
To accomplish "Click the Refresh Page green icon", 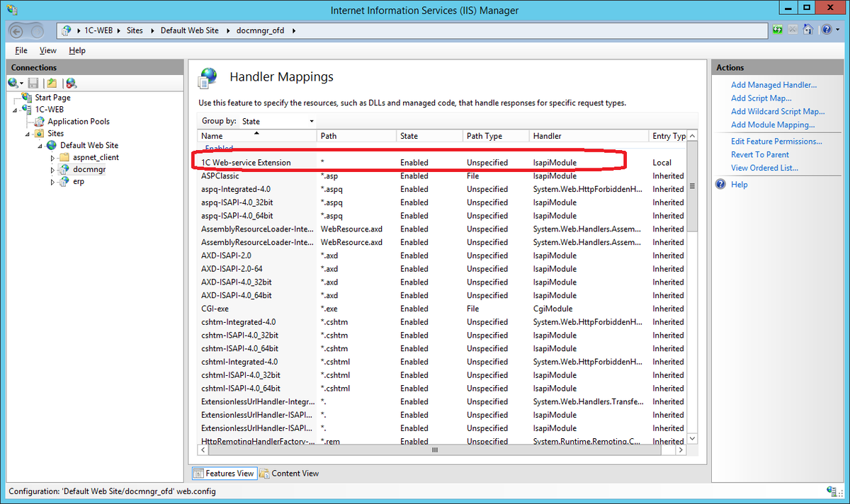I will pyautogui.click(x=778, y=30).
